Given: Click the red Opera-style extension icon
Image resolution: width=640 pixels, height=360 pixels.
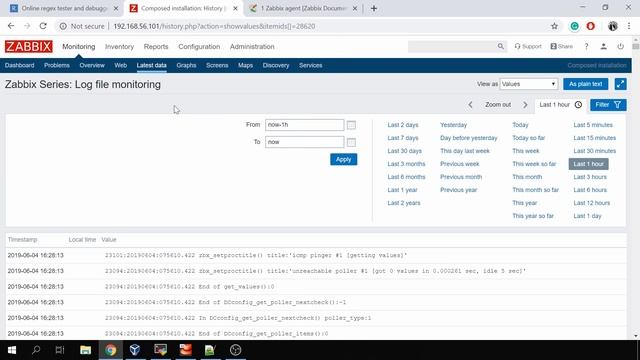Looking at the screenshot, I should [591, 26].
